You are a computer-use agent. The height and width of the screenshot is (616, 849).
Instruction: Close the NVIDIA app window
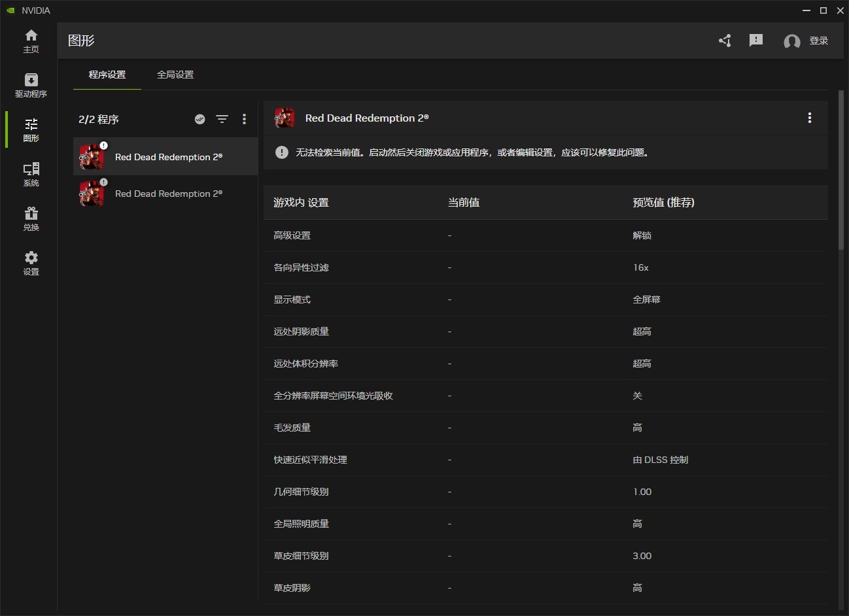click(840, 10)
